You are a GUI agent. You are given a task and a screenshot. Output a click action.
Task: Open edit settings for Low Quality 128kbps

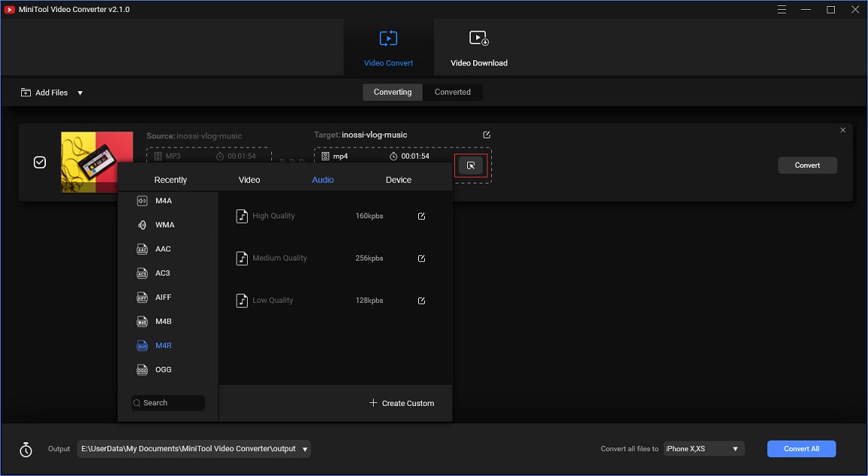click(x=421, y=301)
